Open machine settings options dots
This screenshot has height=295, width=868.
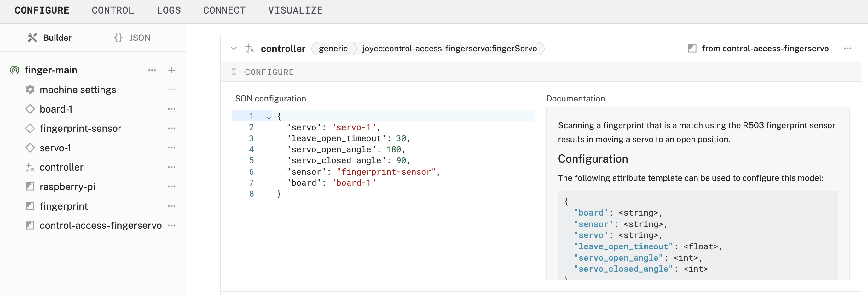(171, 90)
